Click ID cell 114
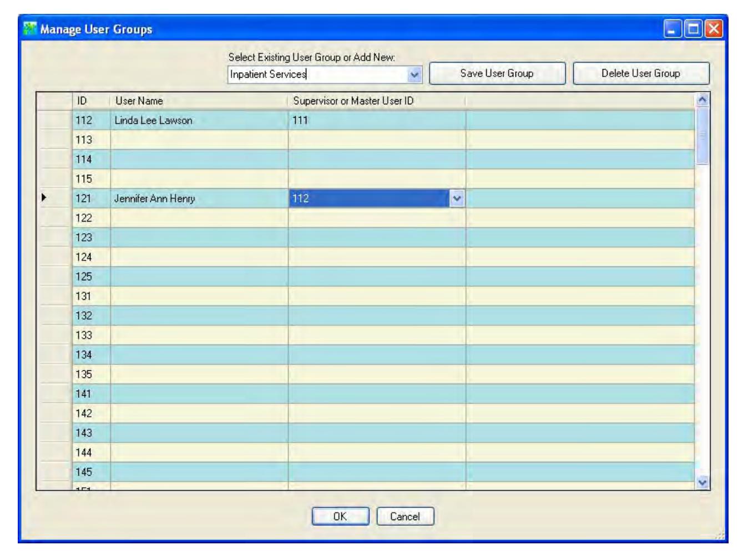The image size is (743, 560). (x=92, y=159)
